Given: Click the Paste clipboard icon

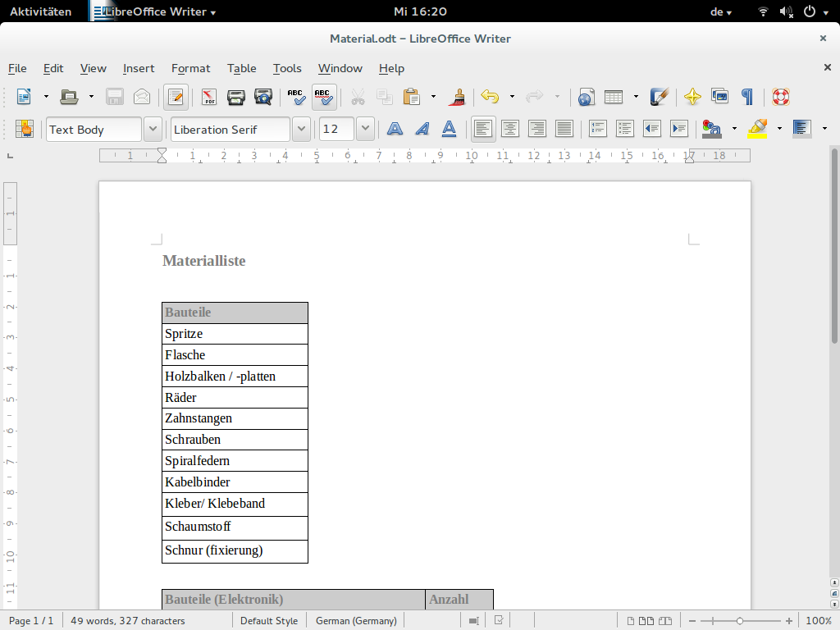Looking at the screenshot, I should click(412, 97).
